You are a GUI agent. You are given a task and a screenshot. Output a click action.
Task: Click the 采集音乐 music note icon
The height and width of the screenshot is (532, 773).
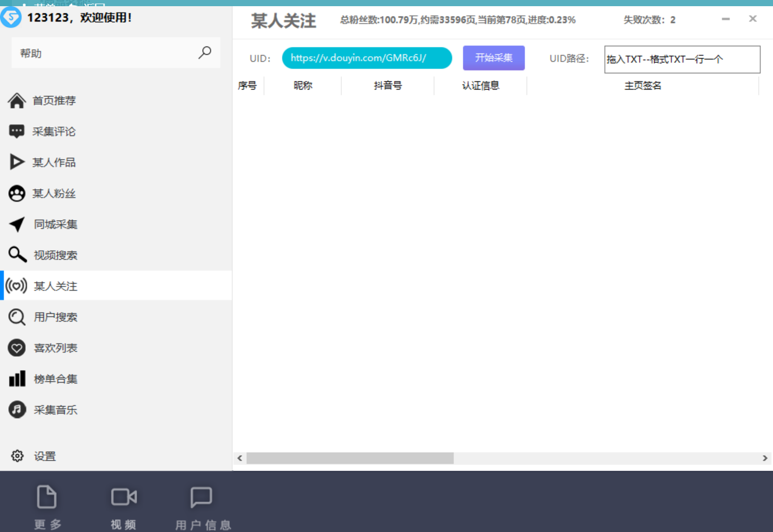tap(16, 410)
